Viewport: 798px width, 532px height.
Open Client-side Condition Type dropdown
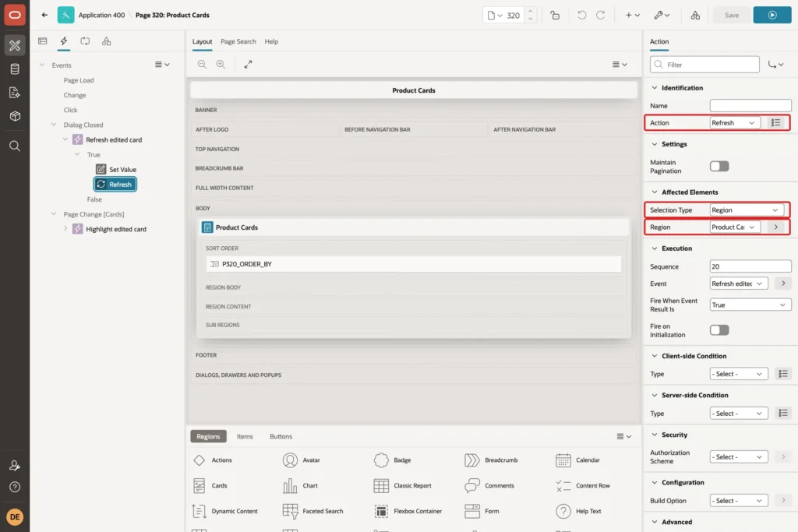tap(739, 374)
